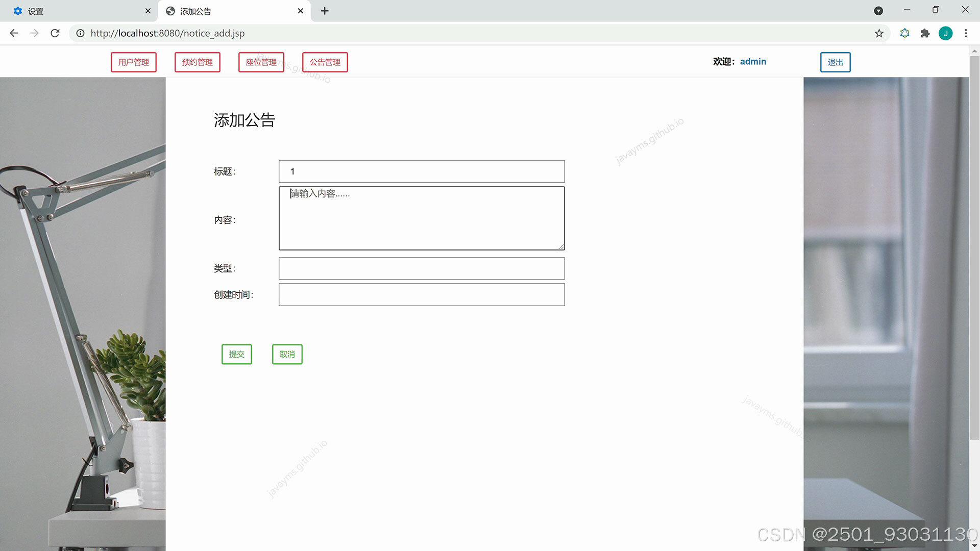Click the address bar URL
Viewport: 980px width, 551px height.
(x=167, y=33)
